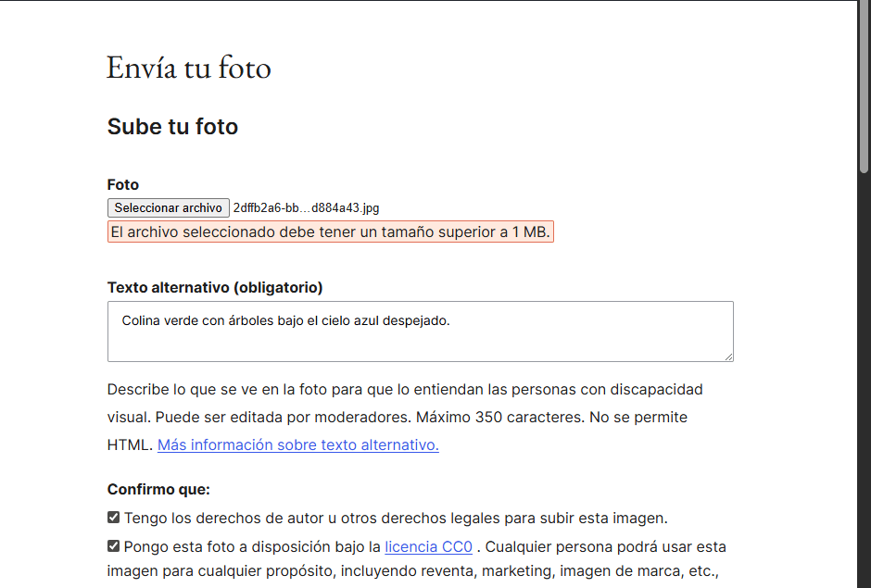This screenshot has width=871, height=588.
Task: Click the Envía tu foto page title
Action: pyautogui.click(x=188, y=69)
